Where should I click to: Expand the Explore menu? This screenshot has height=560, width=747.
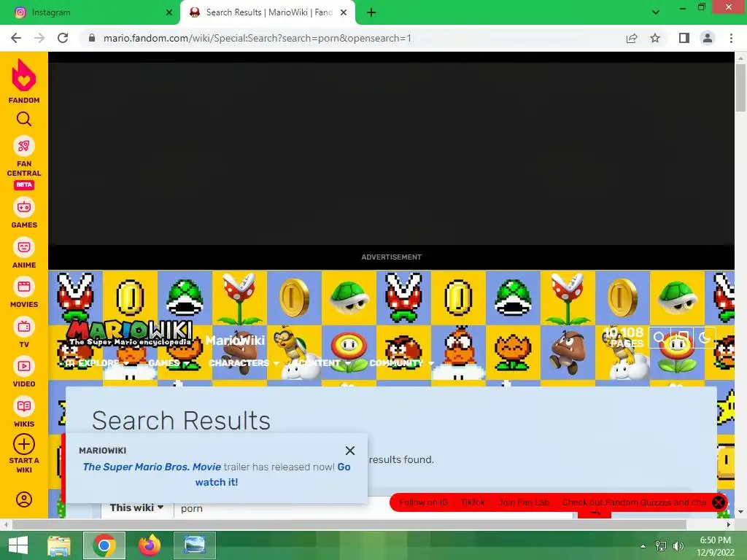(x=98, y=363)
